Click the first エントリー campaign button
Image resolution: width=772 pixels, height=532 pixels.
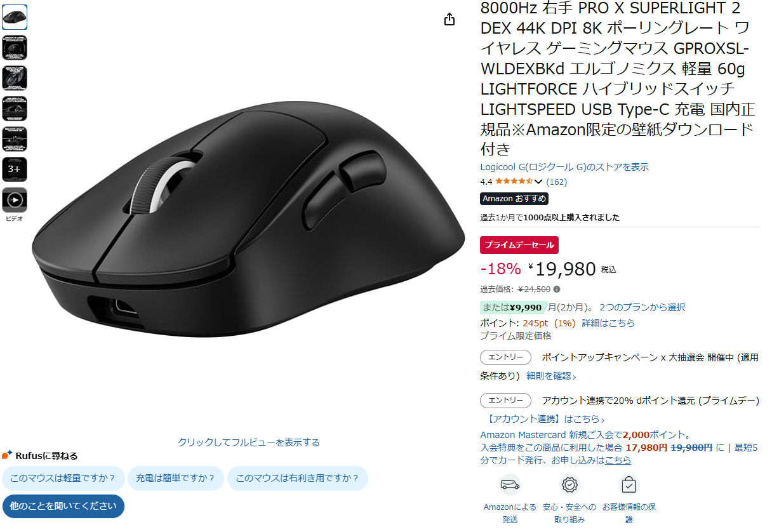tap(506, 357)
